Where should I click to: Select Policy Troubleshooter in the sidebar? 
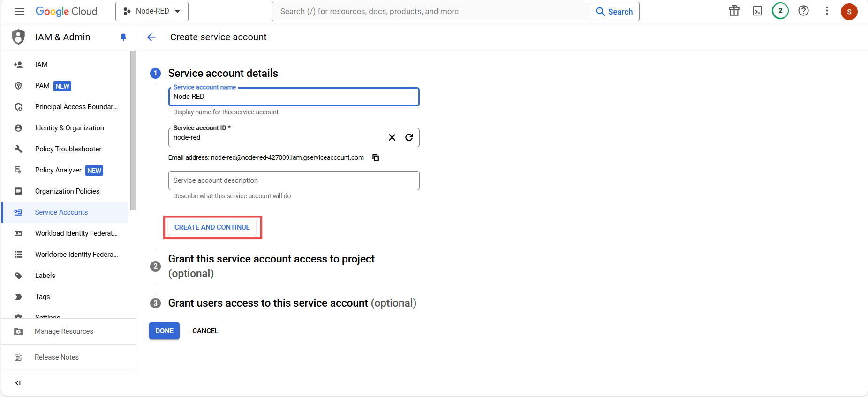[68, 149]
